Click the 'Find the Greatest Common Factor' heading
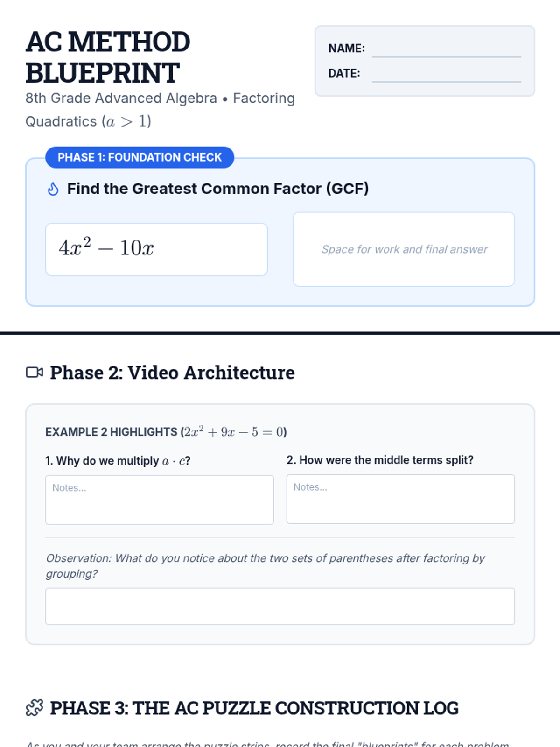The height and width of the screenshot is (747, 560). click(218, 189)
